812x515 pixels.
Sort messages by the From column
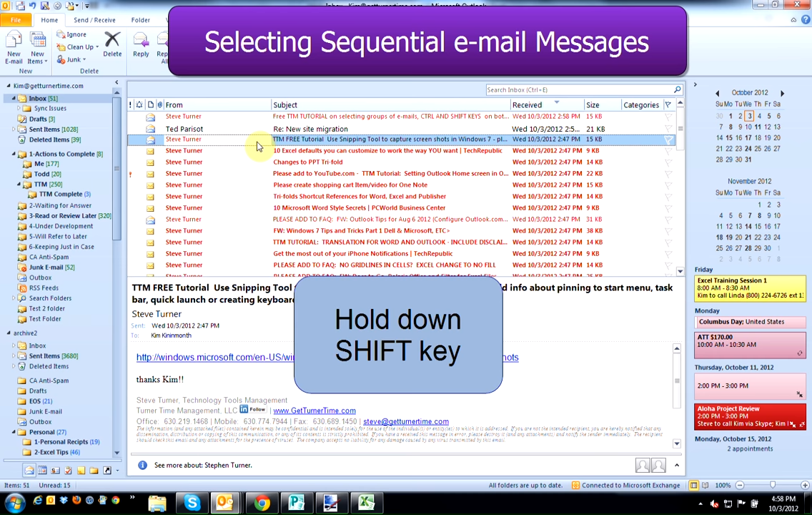(x=217, y=104)
